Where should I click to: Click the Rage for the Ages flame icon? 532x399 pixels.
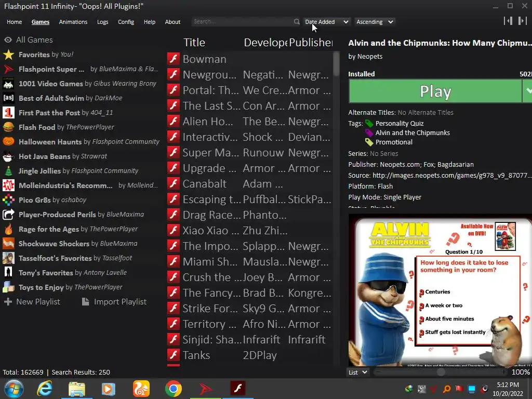pyautogui.click(x=8, y=229)
